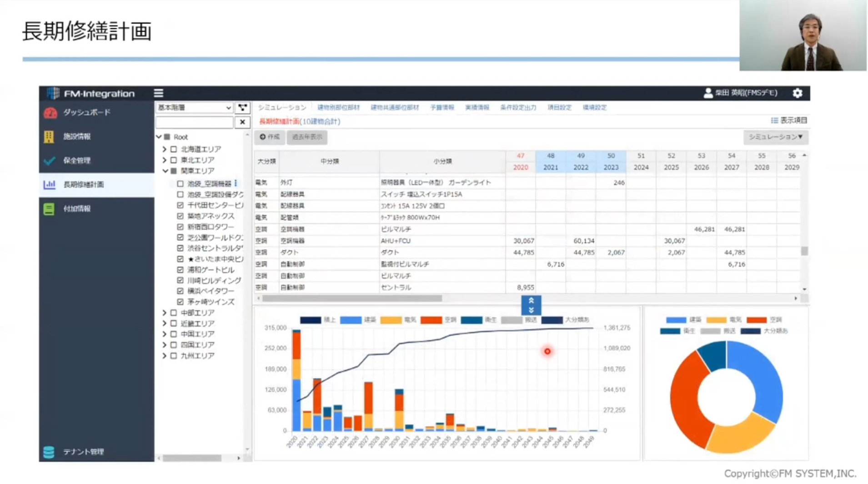The image size is (868, 484).
Task: Click the orange 空調 donut chart segment
Action: (x=687, y=400)
